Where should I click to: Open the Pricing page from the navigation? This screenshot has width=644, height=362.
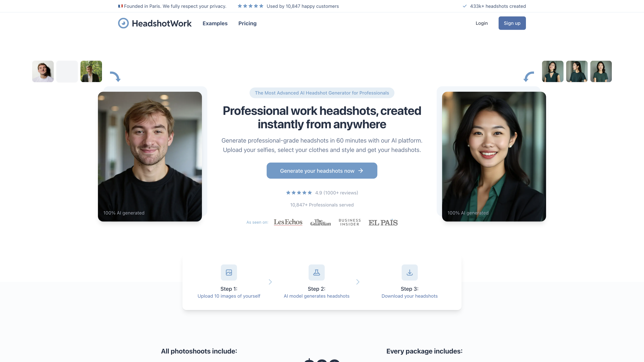tap(248, 23)
